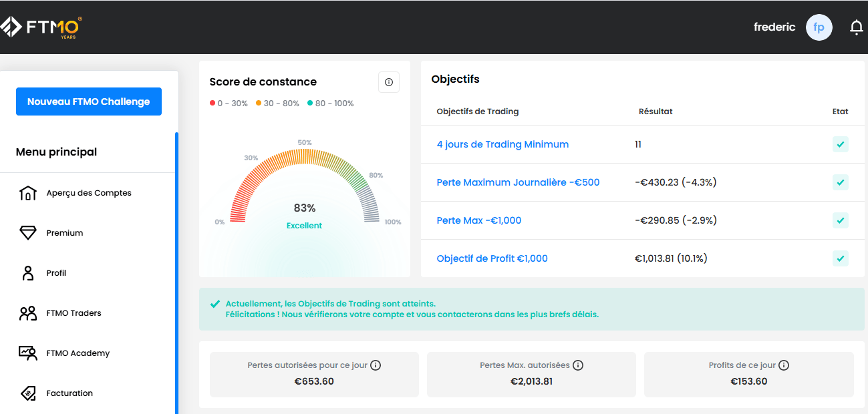Open the Perte Max -€1,000 link

tap(478, 220)
